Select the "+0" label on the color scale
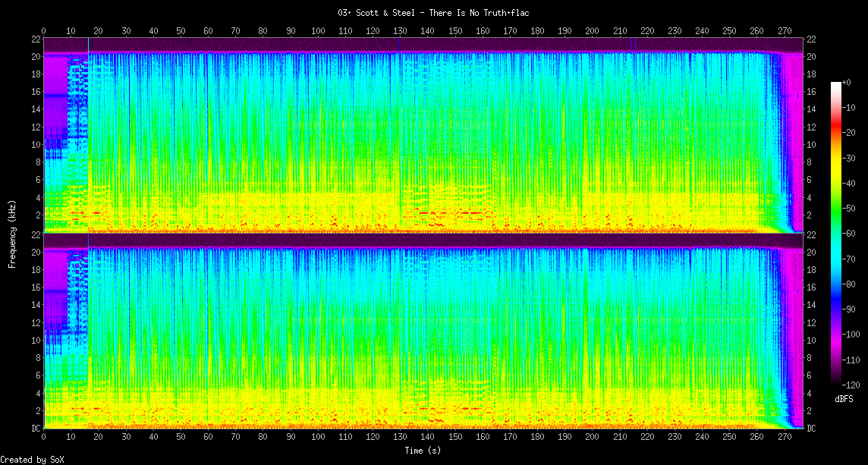Viewport: 868px width, 465px height. coord(848,82)
